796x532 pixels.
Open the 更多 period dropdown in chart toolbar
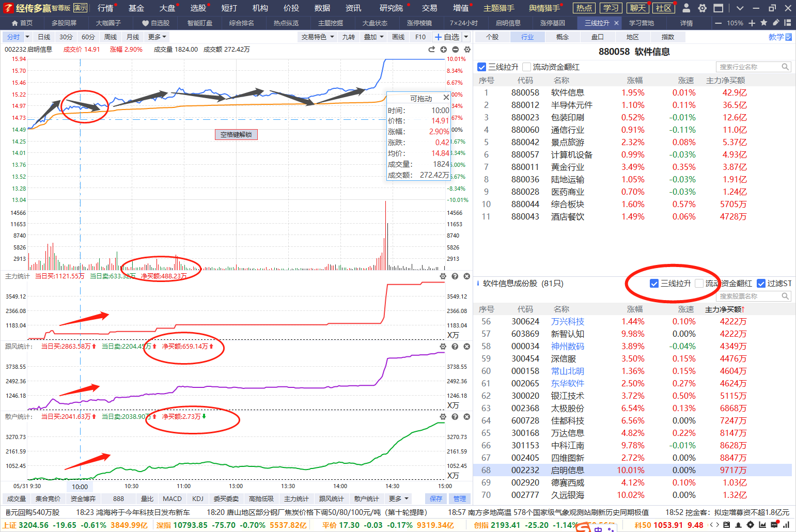click(x=157, y=37)
